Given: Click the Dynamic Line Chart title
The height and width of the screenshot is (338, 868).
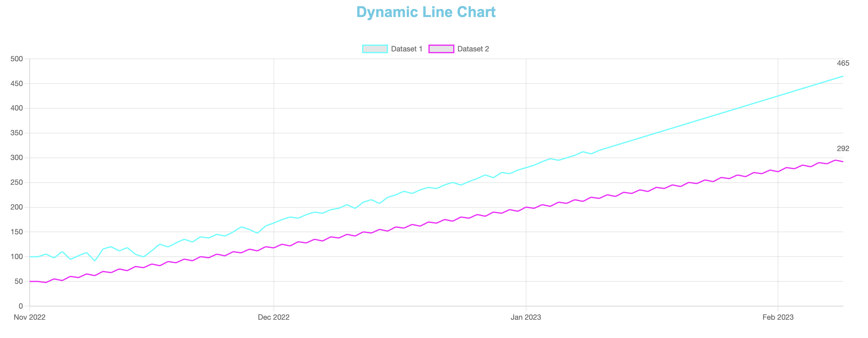Looking at the screenshot, I should tap(426, 12).
